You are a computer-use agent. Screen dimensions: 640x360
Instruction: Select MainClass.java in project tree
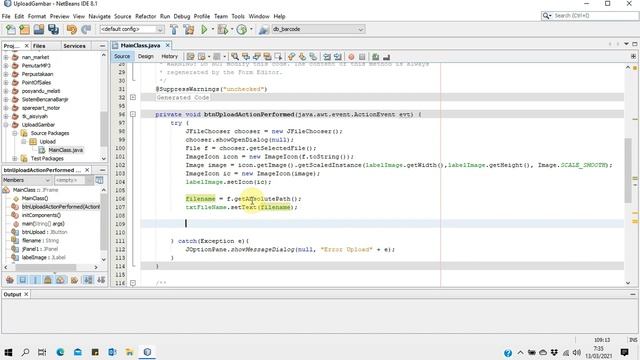[x=65, y=150]
